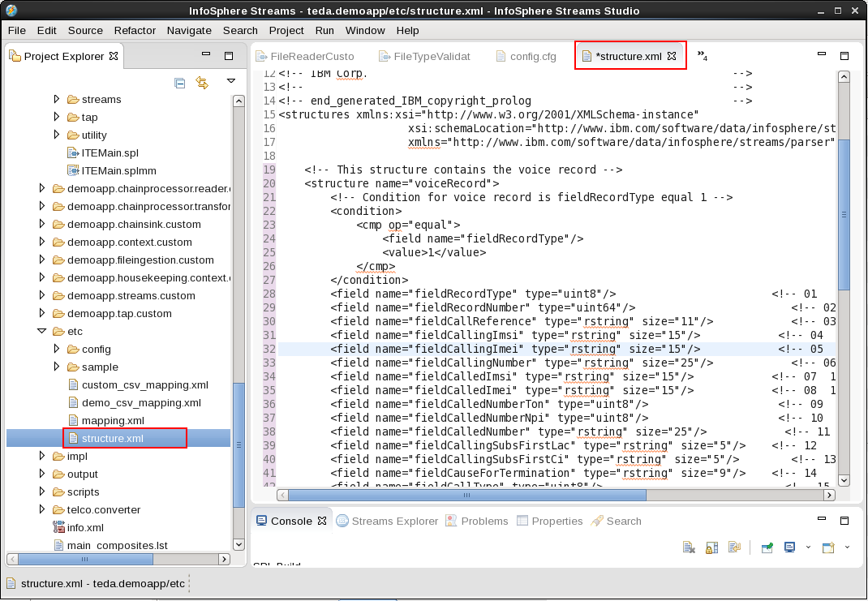868x601 pixels.
Task: Click the editor scroll-down arrow
Action: (x=844, y=480)
